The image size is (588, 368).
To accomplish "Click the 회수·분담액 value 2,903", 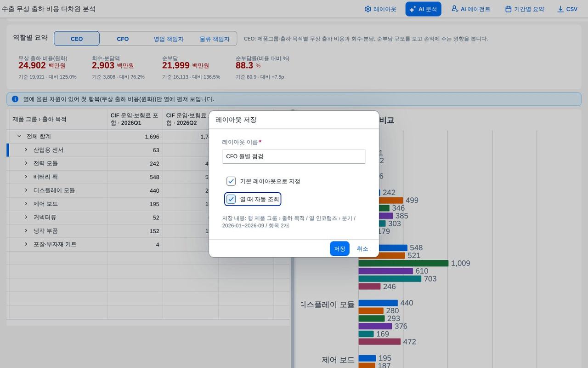I will [103, 65].
